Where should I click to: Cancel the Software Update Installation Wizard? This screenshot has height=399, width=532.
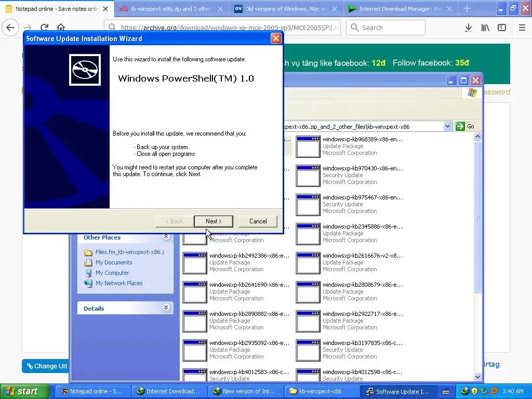258,221
